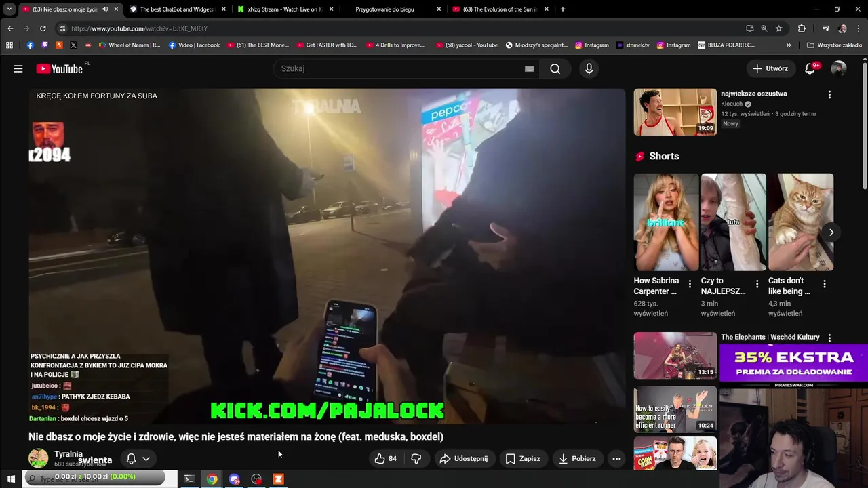Open the Czy to NAJLEPSZ... short
Image resolution: width=868 pixels, height=488 pixels.
click(x=734, y=222)
